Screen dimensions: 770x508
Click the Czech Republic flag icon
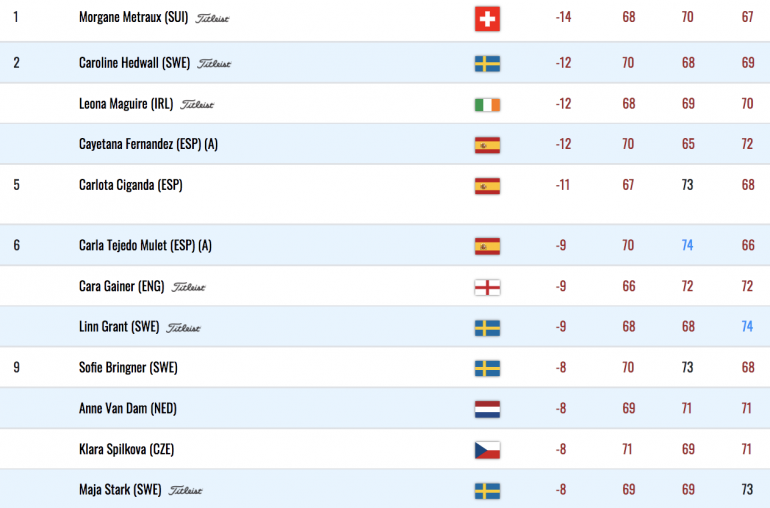(x=487, y=450)
